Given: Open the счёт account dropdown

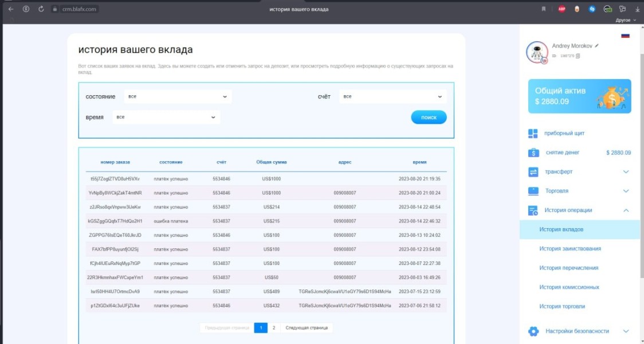Looking at the screenshot, I should click(392, 96).
